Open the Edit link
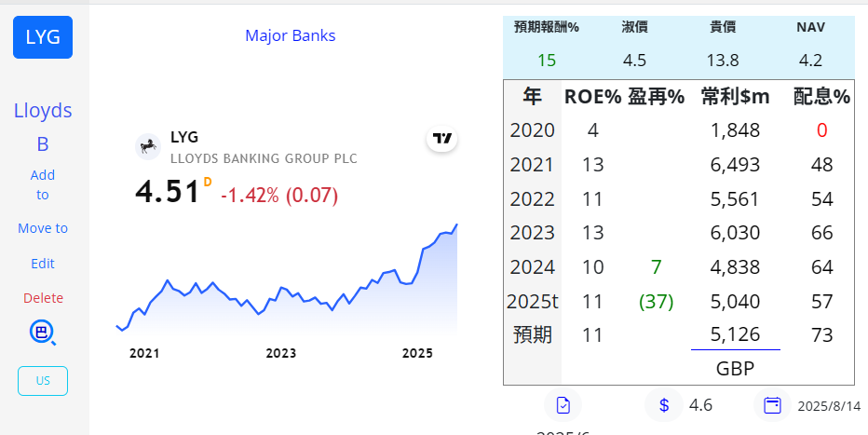This screenshot has width=868, height=435. tap(43, 264)
